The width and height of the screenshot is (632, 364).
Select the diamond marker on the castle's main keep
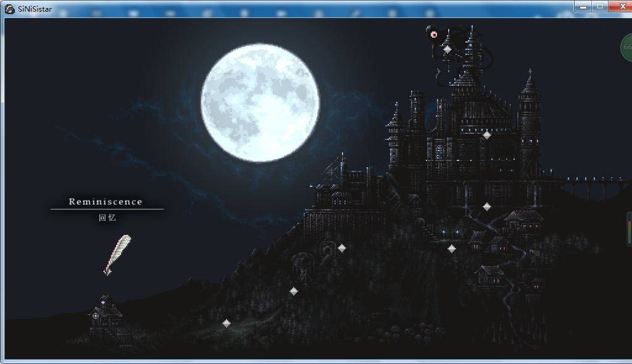point(487,135)
